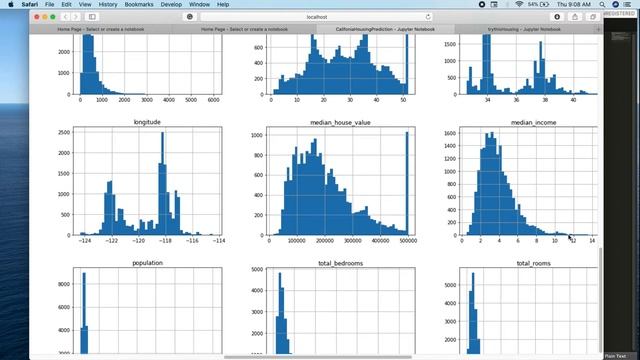Click the screen recording icon in menu bar
Viewport: 640px width, 360px height.
click(482, 4)
